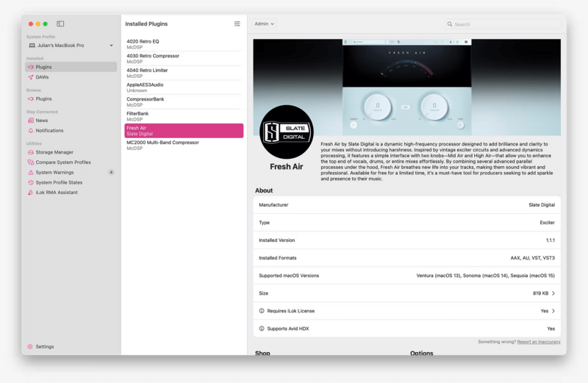Click the DAWs icon in sidebar
The width and height of the screenshot is (588, 383).
click(30, 77)
